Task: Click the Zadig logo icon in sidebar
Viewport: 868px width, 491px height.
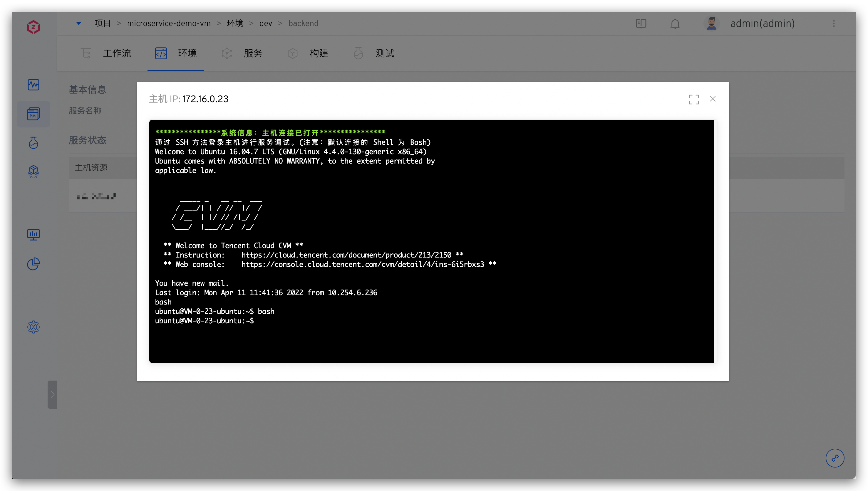Action: point(33,27)
